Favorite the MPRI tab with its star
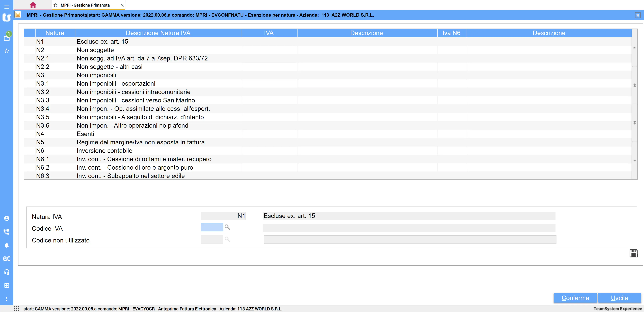 point(56,5)
